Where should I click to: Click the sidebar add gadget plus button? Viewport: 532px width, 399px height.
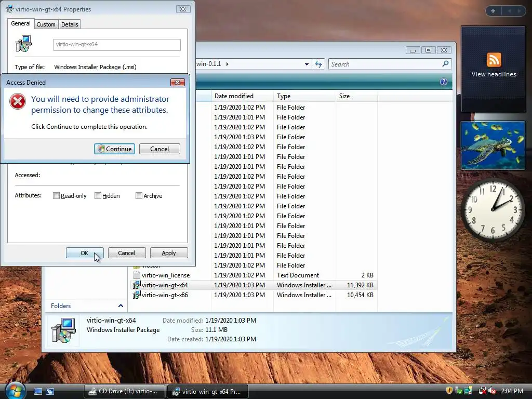[x=493, y=11]
